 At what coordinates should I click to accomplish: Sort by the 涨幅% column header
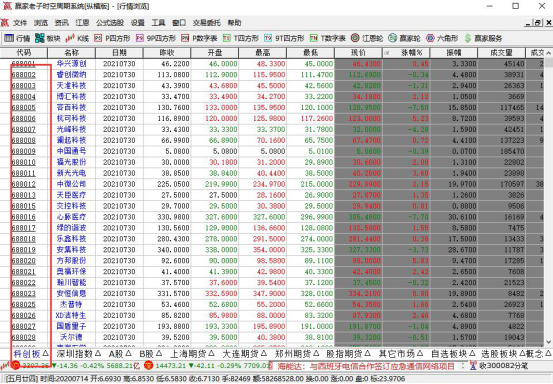click(406, 53)
